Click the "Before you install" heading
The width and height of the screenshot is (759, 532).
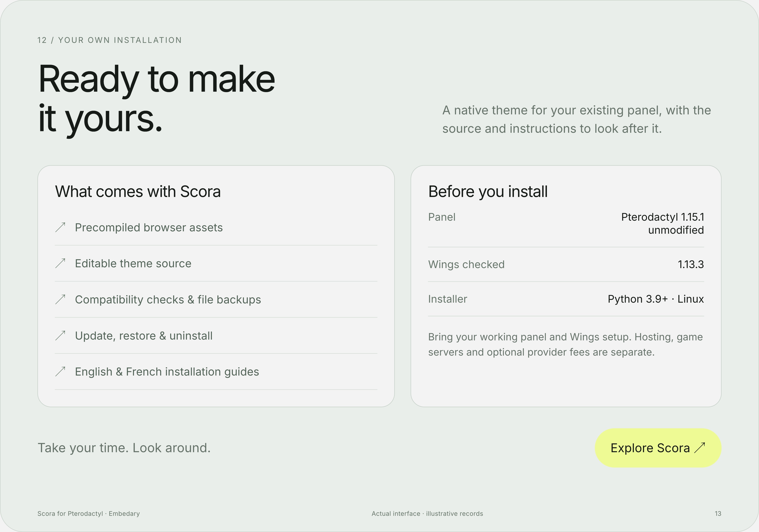[488, 192]
